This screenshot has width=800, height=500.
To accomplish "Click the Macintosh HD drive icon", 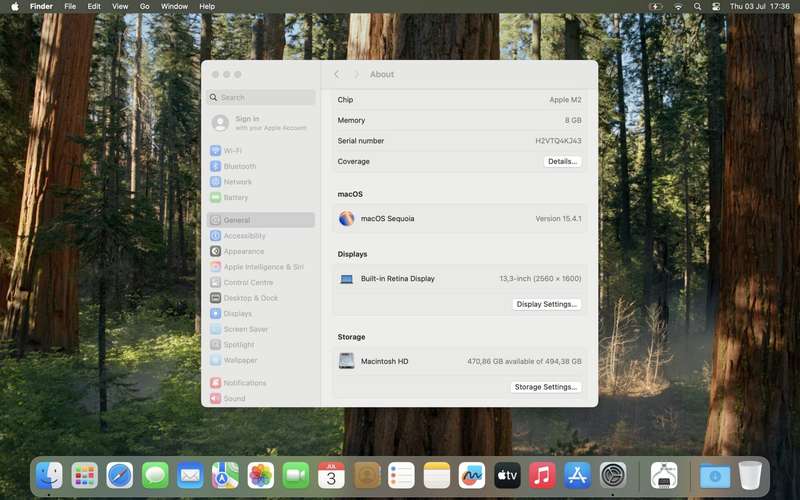I will (346, 361).
